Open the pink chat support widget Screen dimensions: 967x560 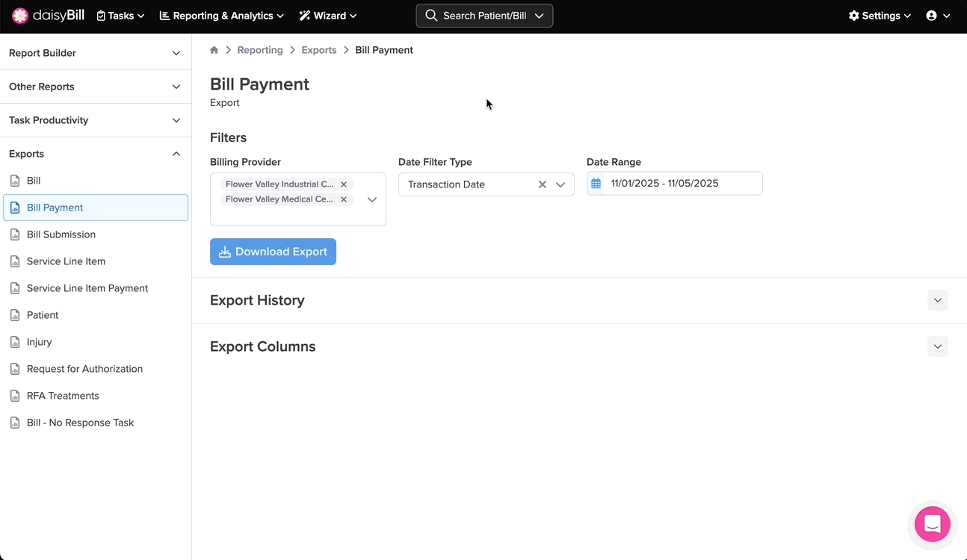[x=932, y=523]
